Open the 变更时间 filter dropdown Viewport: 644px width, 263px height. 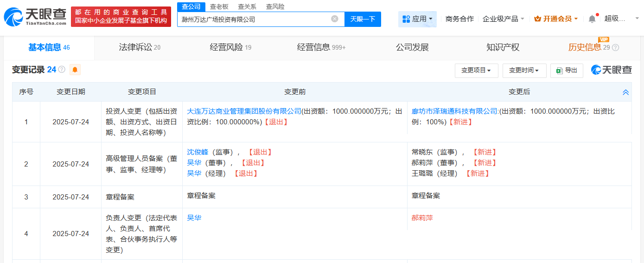[x=524, y=71]
